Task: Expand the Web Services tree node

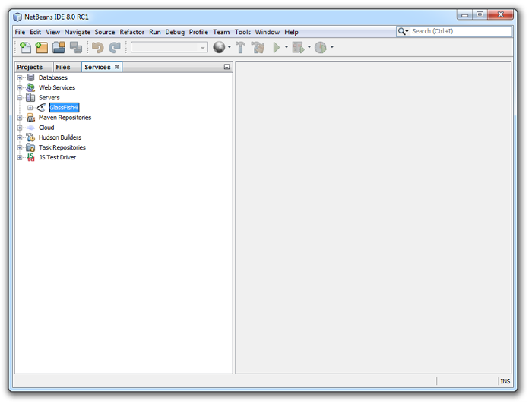Action: coord(20,87)
